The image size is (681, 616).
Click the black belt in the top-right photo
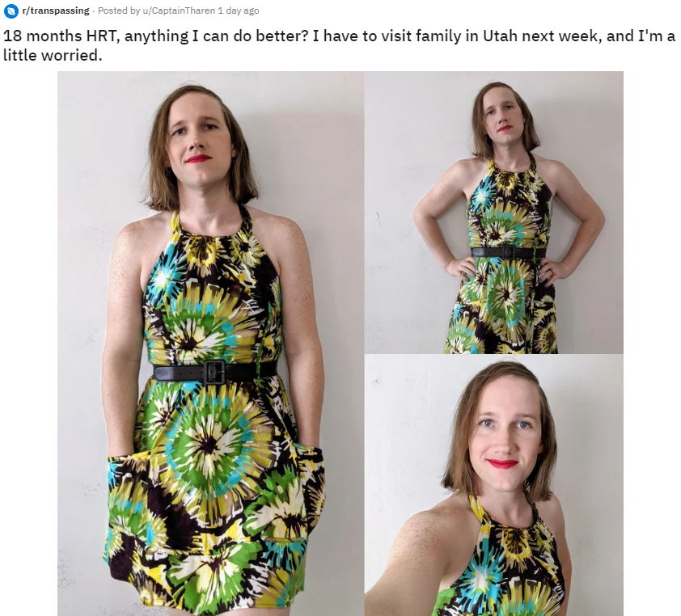pos(508,252)
